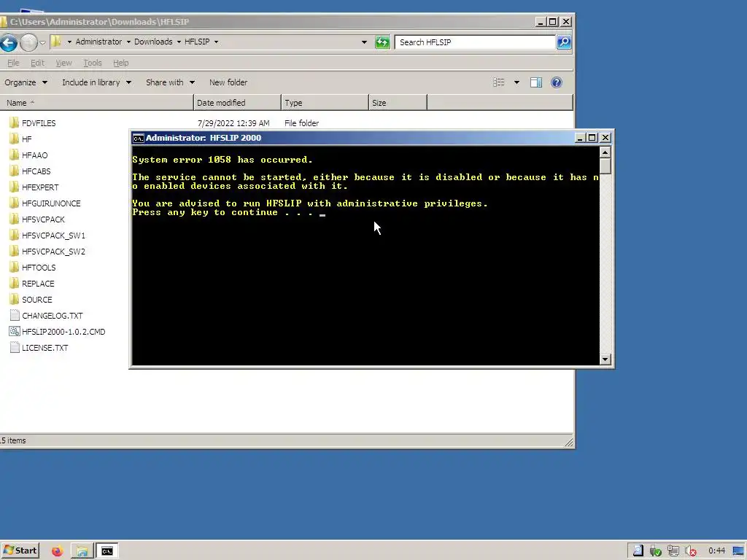Click the Back navigation arrow in Explorer
Viewport: 747px width, 560px height.
9,42
